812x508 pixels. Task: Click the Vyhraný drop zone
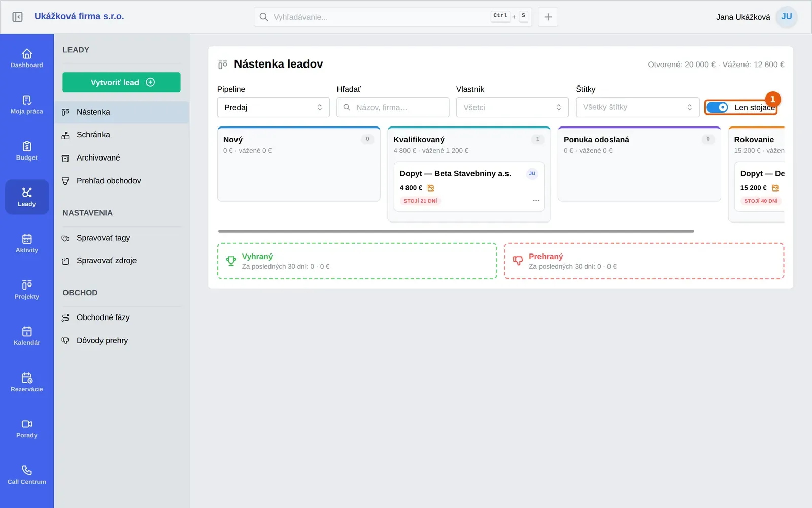pos(357,261)
